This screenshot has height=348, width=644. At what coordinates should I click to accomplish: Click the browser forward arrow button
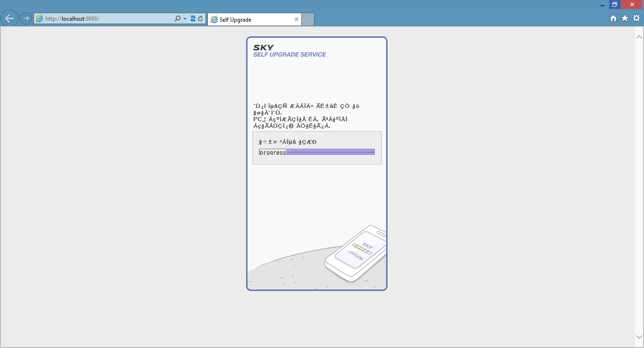[26, 19]
